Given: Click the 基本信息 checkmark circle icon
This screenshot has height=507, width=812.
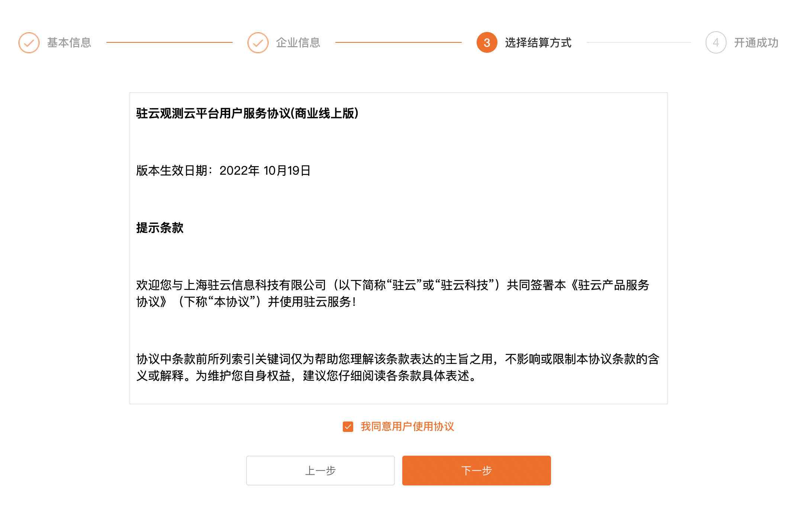Looking at the screenshot, I should 29,43.
